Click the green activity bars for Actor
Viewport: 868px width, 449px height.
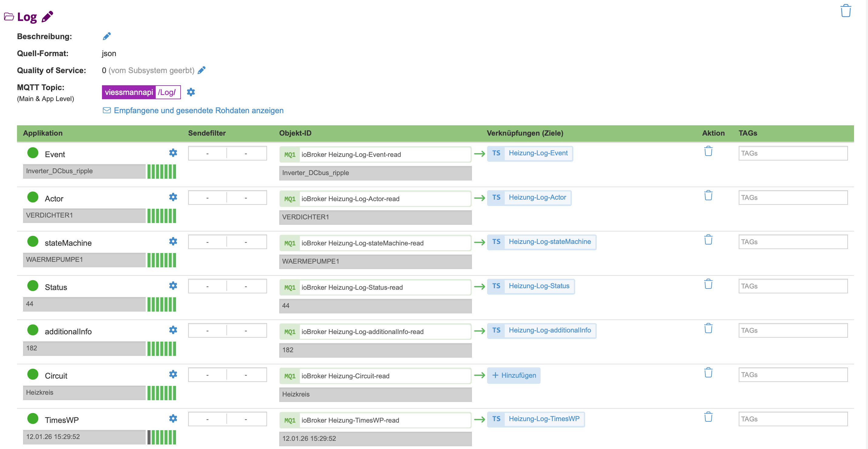(162, 216)
